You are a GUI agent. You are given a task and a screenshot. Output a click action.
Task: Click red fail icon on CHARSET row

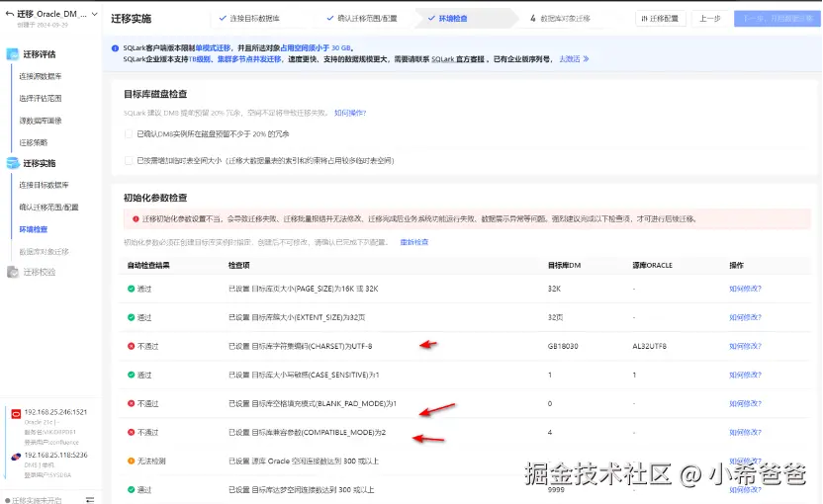pyautogui.click(x=132, y=346)
